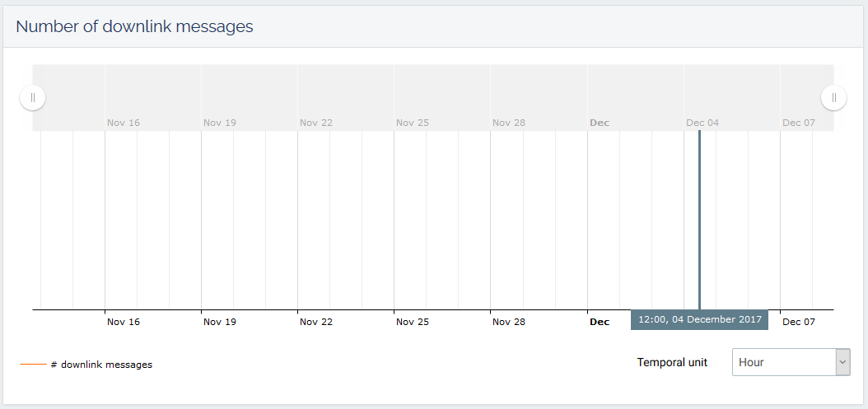Viewport: 868px width, 409px height.
Task: Select Nov 28 in the gray navigator
Action: [x=509, y=123]
